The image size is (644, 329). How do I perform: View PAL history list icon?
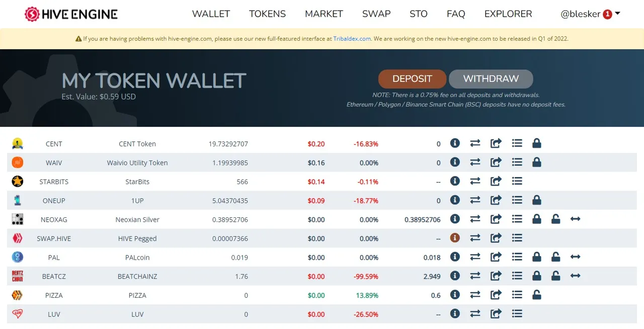(517, 257)
